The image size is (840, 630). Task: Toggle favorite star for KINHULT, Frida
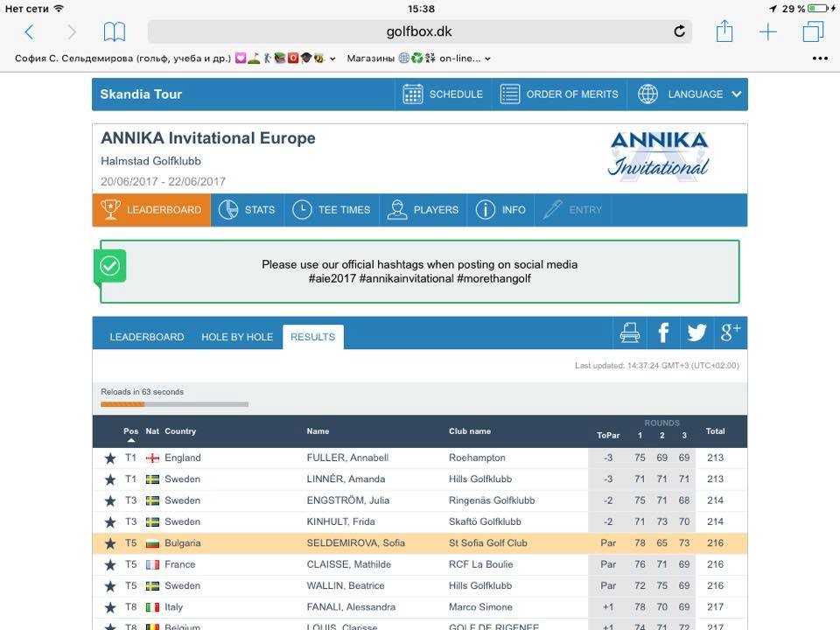110,522
